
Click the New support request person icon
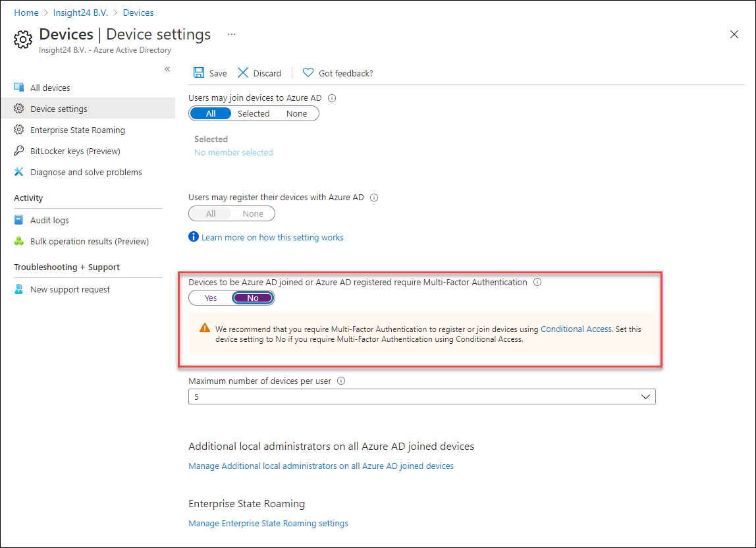pyautogui.click(x=19, y=289)
